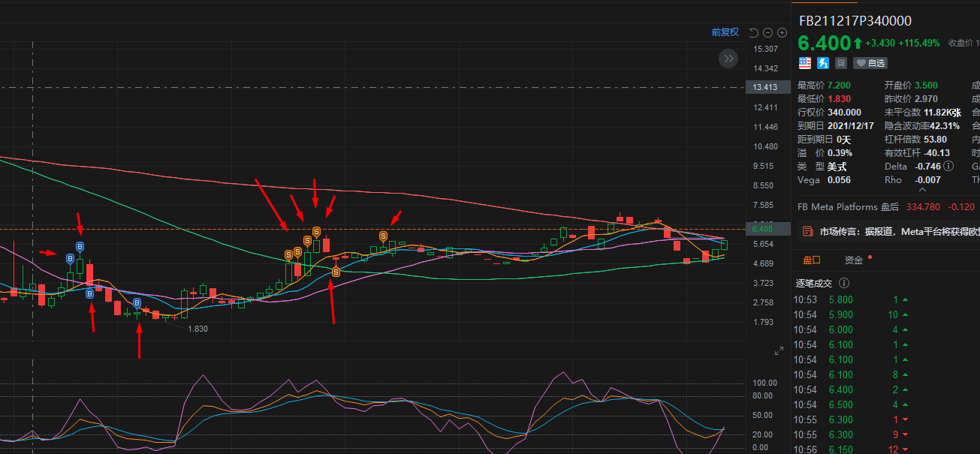This screenshot has height=454, width=980.
Task: Select the 隐含波动率 42.31% value
Action: pyautogui.click(x=946, y=126)
